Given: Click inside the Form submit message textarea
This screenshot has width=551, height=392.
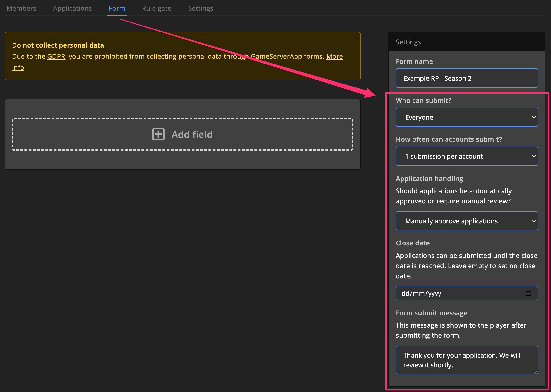Looking at the screenshot, I should (466, 360).
